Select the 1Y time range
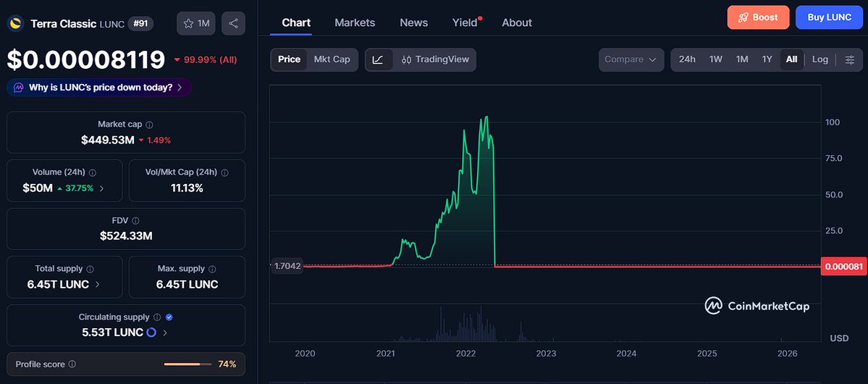The image size is (868, 384). (x=767, y=59)
